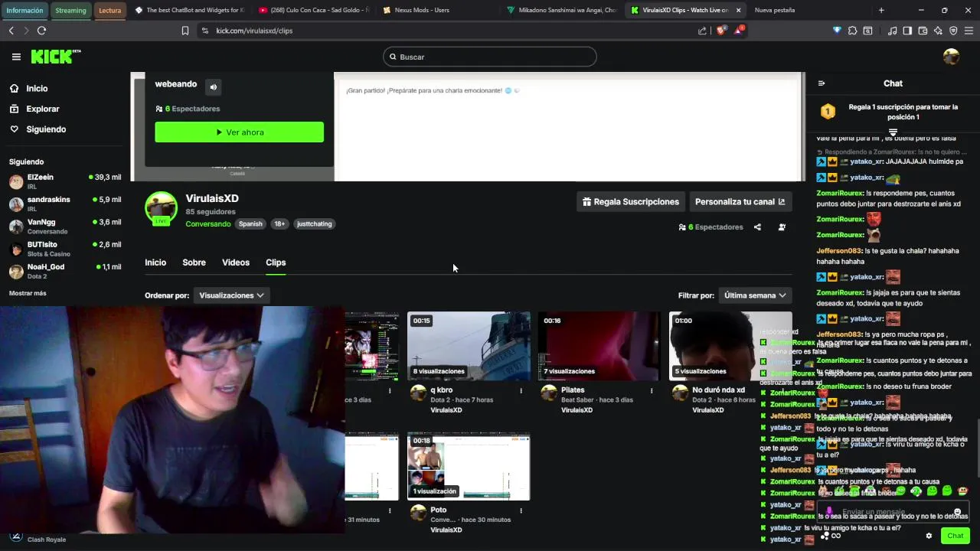Open browser extensions puzzle icon
The width and height of the screenshot is (980, 551).
click(x=852, y=31)
